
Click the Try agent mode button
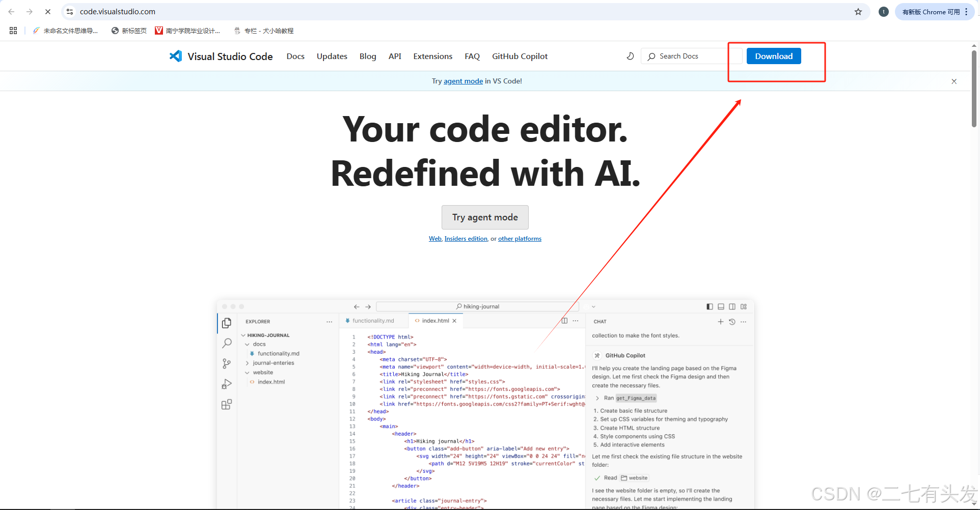(485, 217)
